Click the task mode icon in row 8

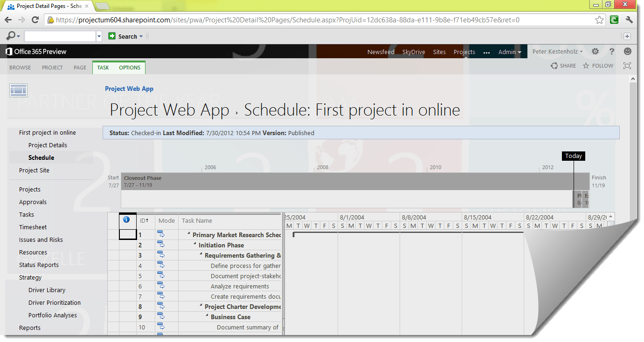click(x=161, y=306)
